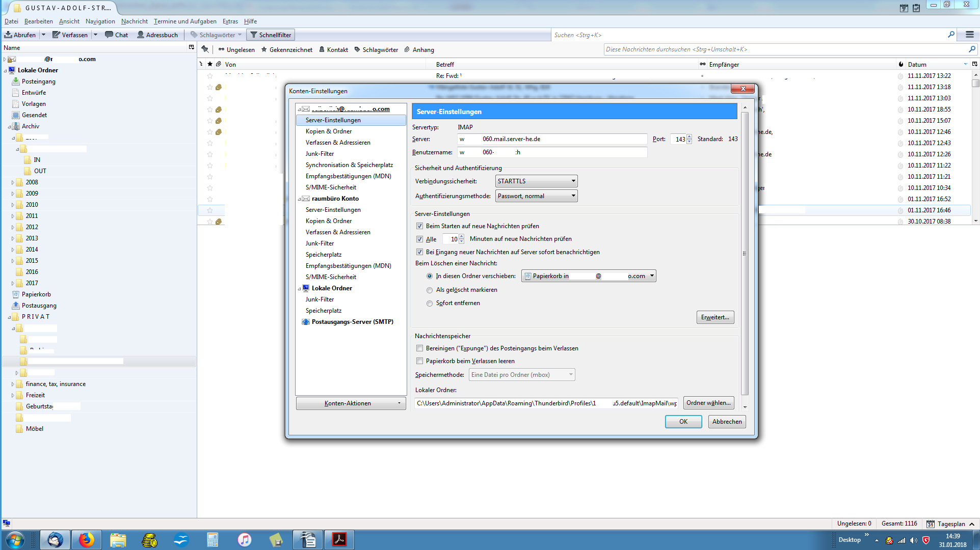Launch Firefox from the taskbar
The height and width of the screenshot is (550, 980).
coord(87,539)
